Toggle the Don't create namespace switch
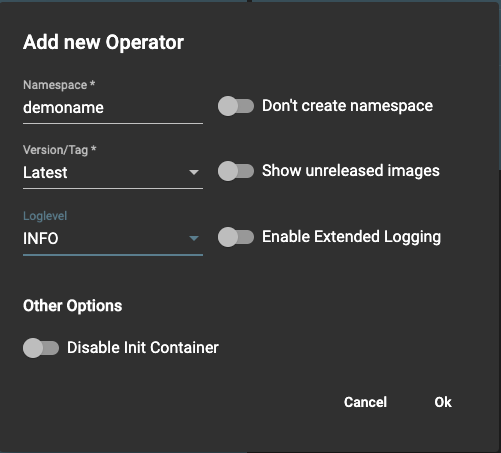This screenshot has height=453, width=501. (x=236, y=106)
